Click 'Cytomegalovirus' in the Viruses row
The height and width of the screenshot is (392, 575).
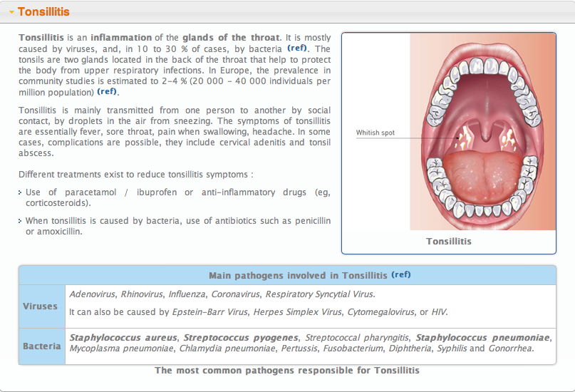(380, 312)
